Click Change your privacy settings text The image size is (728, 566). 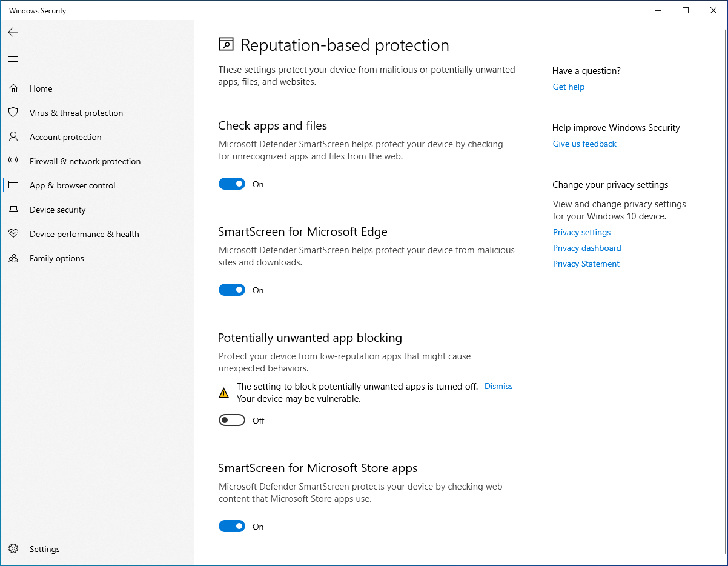(x=611, y=185)
